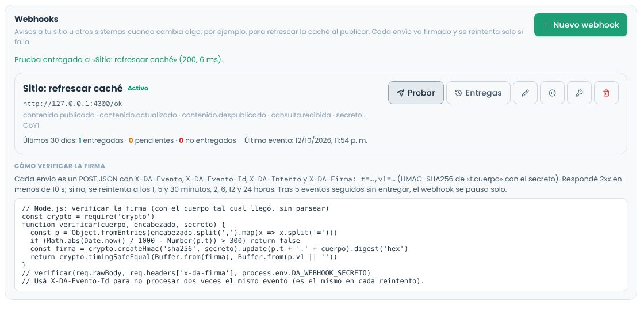
Task: Click the title Sitio: refrescar caché
Action: pos(72,88)
